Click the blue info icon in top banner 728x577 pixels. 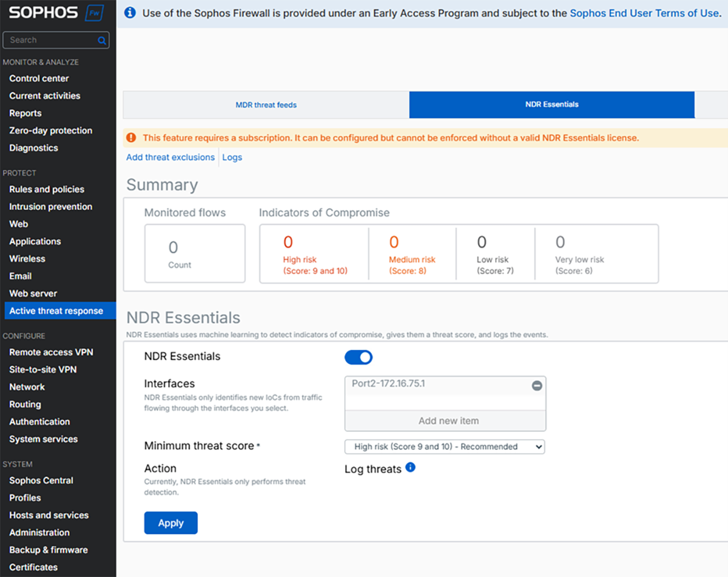(130, 13)
